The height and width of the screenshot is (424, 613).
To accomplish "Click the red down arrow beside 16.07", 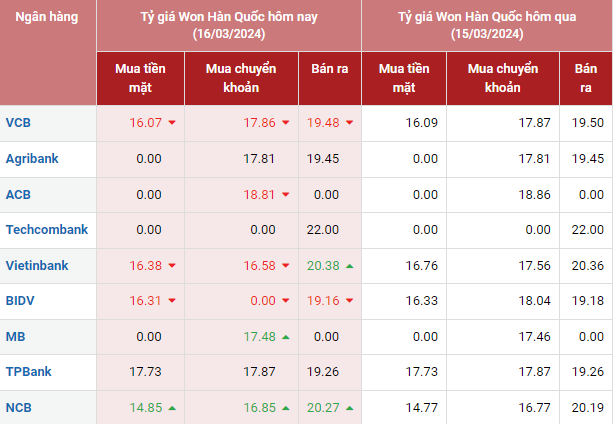I will tap(172, 123).
